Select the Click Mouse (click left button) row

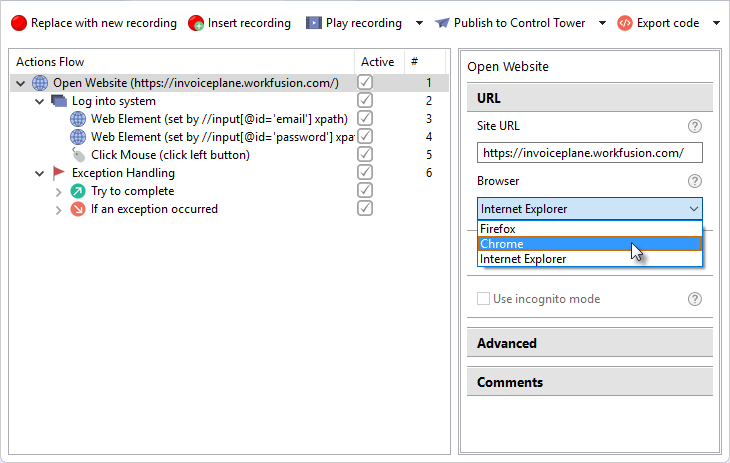170,155
